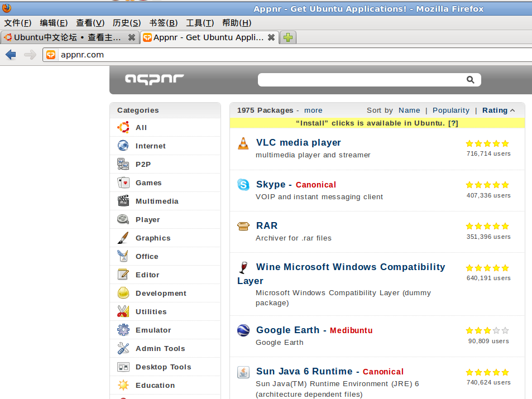Click the Admin Tools wrench icon
532x399 pixels.
pos(123,348)
